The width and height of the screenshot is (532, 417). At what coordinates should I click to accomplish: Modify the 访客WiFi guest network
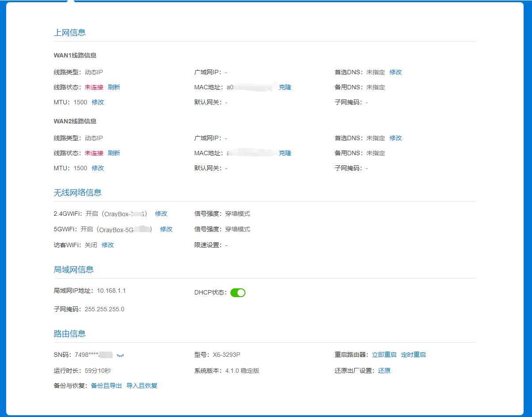point(107,245)
